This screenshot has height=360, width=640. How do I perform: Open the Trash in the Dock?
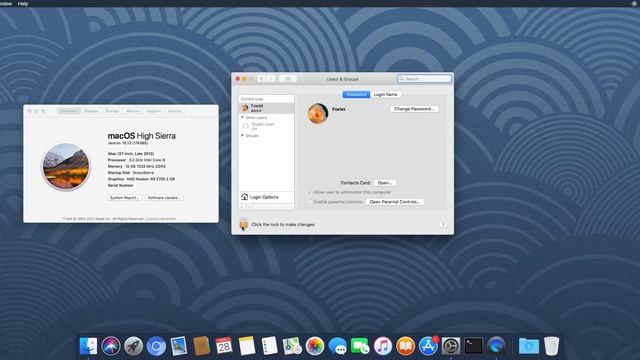pyautogui.click(x=551, y=346)
